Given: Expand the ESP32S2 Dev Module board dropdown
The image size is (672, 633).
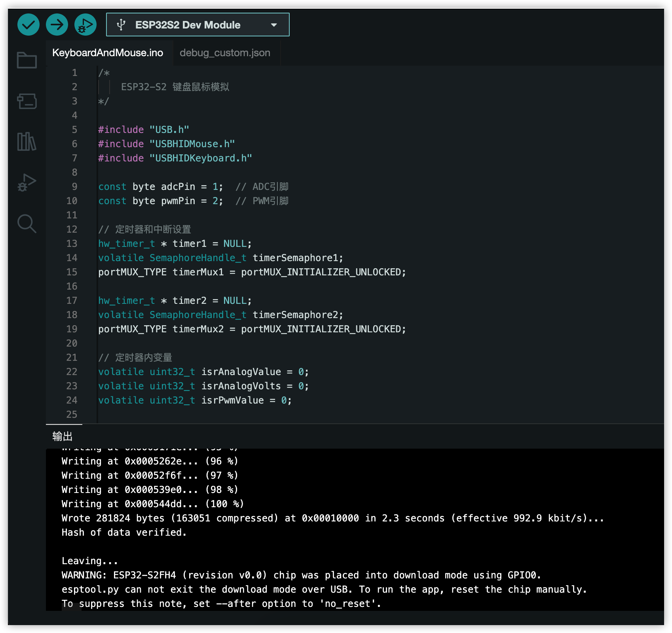Looking at the screenshot, I should [x=197, y=25].
